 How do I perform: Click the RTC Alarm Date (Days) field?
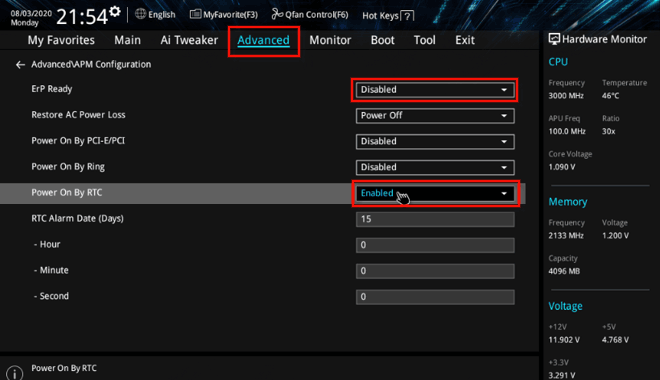(435, 219)
